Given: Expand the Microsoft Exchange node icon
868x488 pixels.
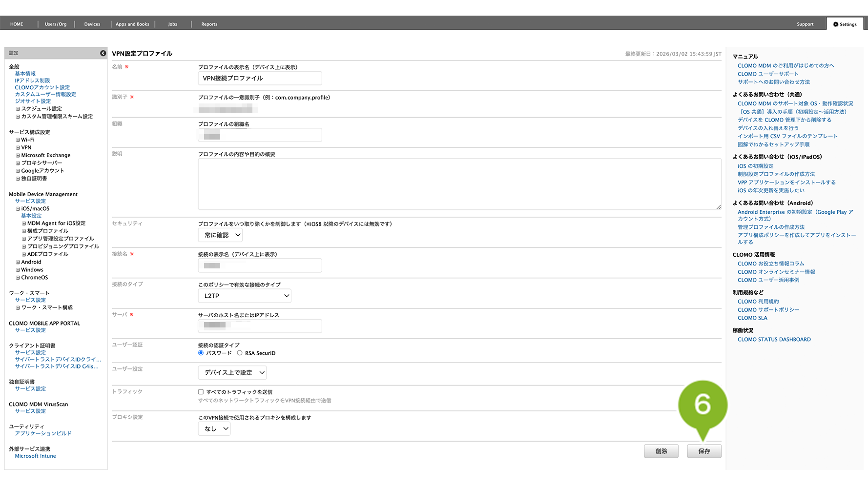Looking at the screenshot, I should coord(18,156).
